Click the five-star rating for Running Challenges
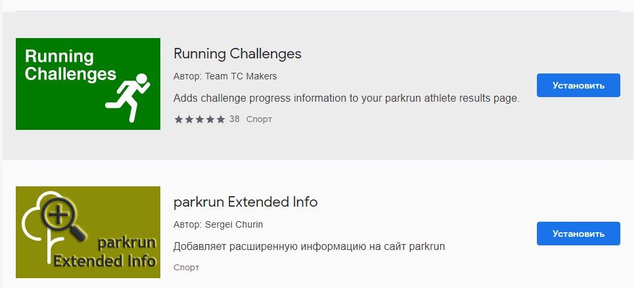 pos(199,119)
